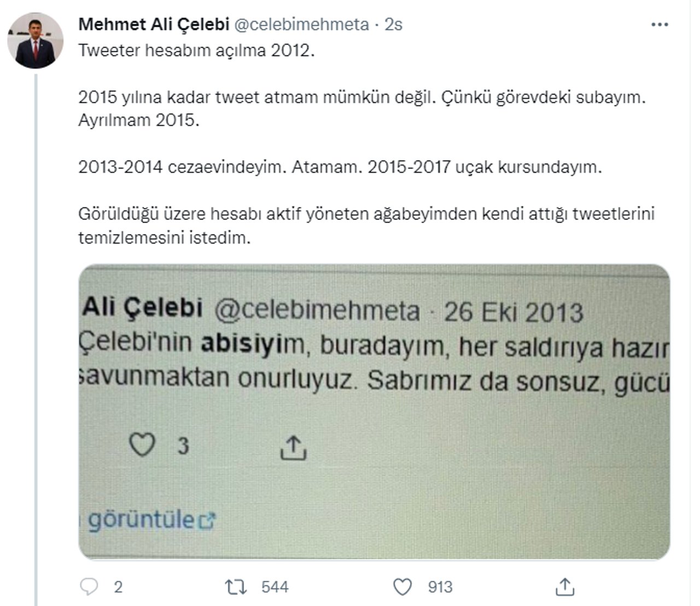700x606 pixels.
Task: Click the "görüntüle" link in the screenshot
Action: [x=141, y=520]
